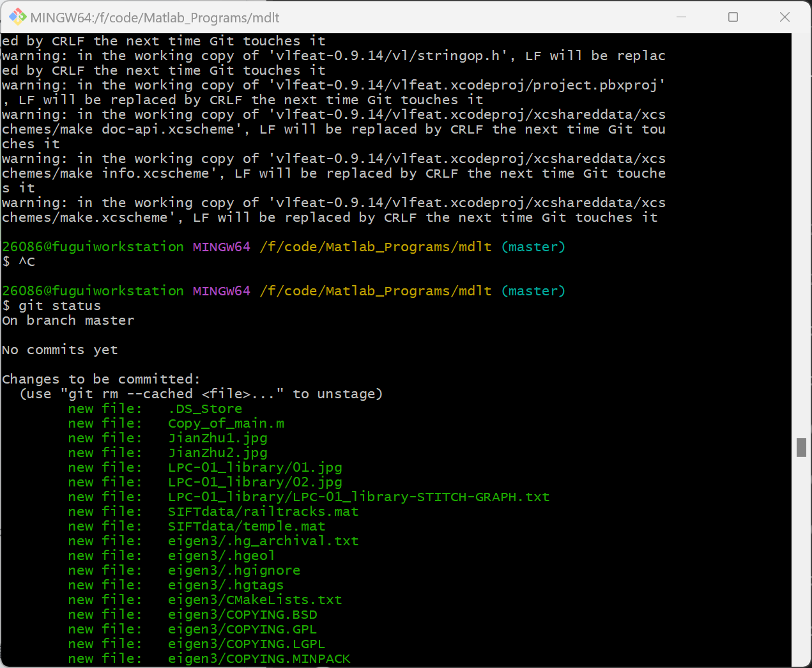Click the 'eigen3/CMakeLists.txt' entry
This screenshot has height=668, width=812.
coord(255,600)
